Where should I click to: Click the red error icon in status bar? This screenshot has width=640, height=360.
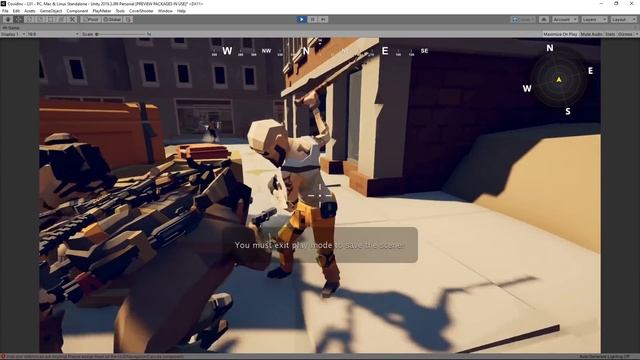3,357
